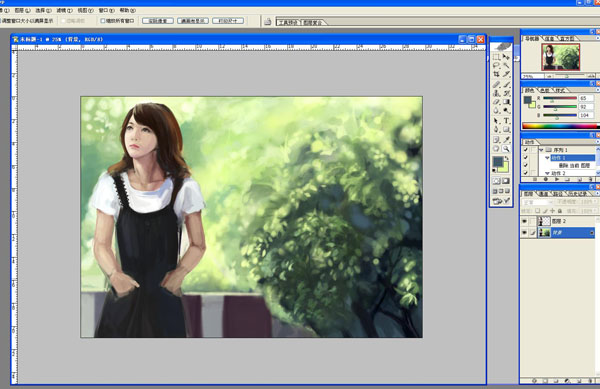Open the foreground color swatch in toolbox

[x=497, y=162]
